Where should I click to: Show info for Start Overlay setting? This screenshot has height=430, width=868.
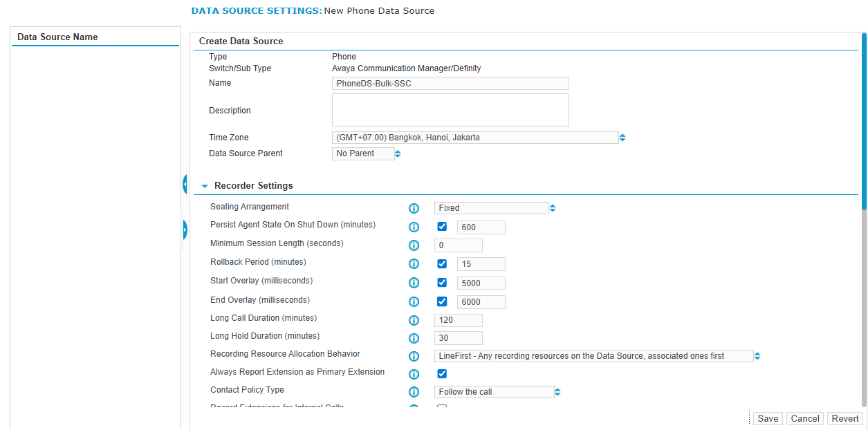414,283
